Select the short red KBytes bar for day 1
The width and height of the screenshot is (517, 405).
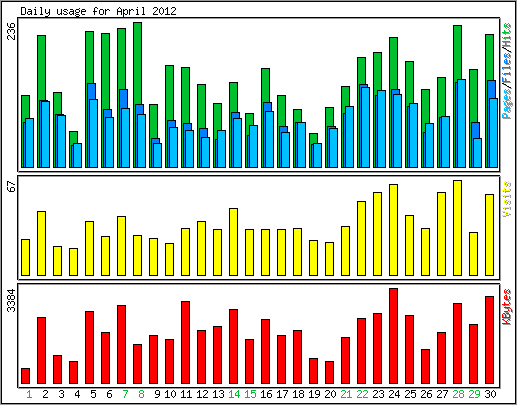pos(26,376)
